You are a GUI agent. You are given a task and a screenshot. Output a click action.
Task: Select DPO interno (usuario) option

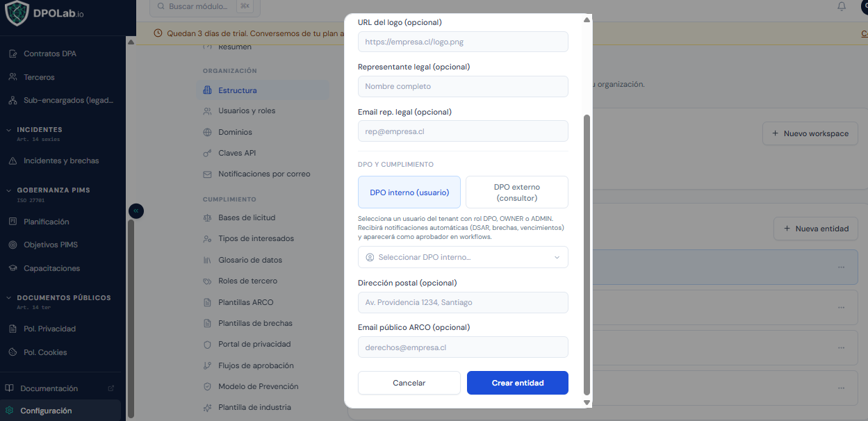[409, 192]
